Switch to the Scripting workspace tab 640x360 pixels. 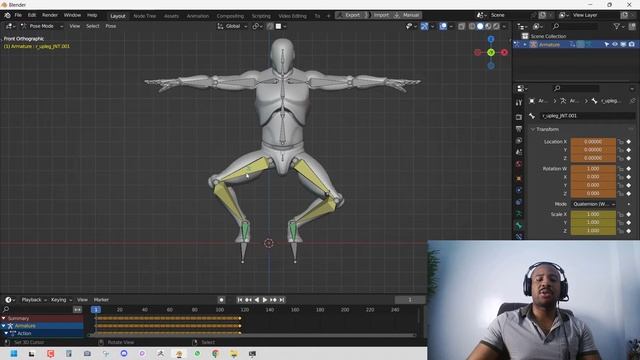point(261,16)
